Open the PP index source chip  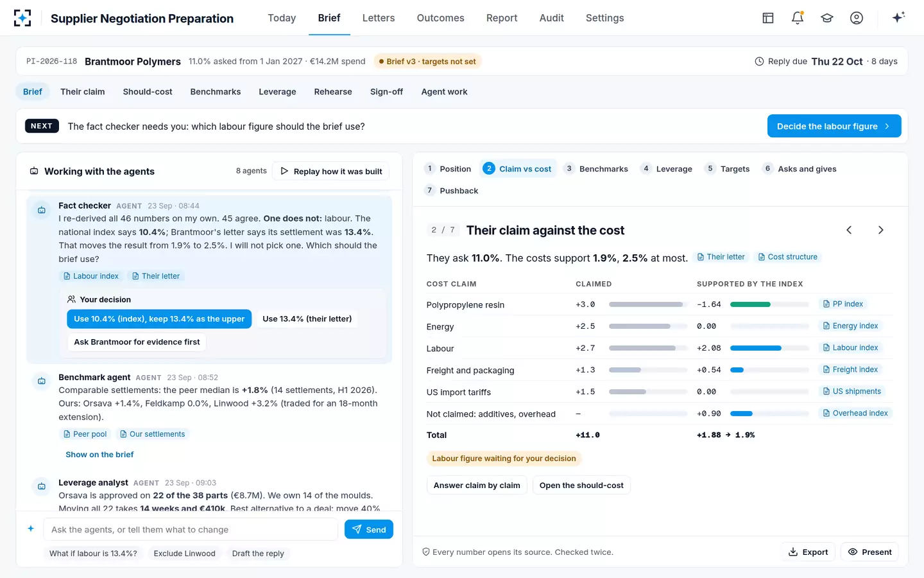click(x=843, y=304)
